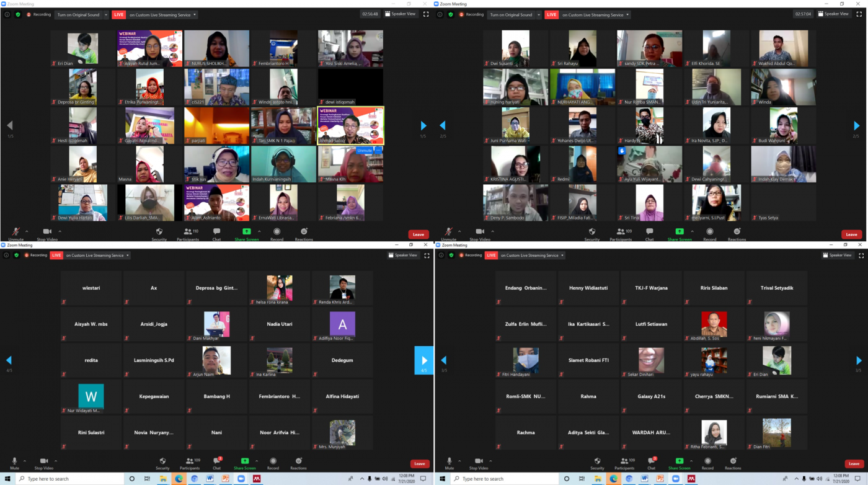Click Windows search box under 4/5 page window
Image resolution: width=868 pixels, height=485 pixels.
pyautogui.click(x=68, y=479)
